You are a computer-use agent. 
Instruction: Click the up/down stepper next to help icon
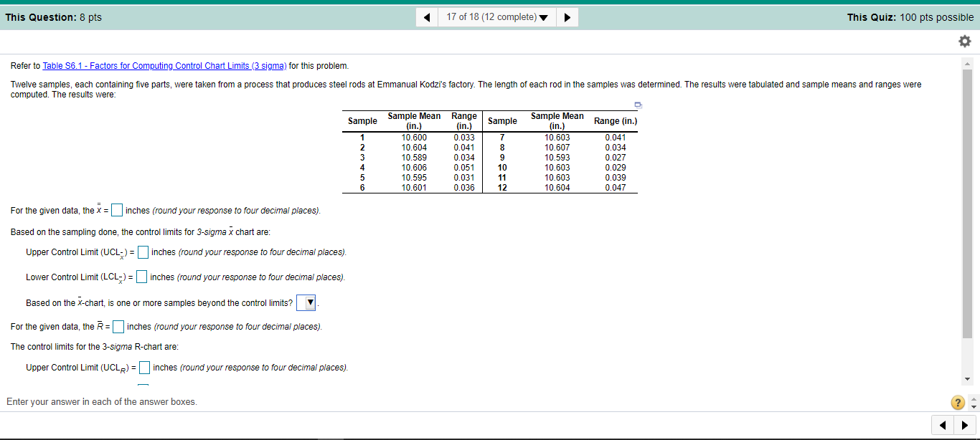click(973, 402)
